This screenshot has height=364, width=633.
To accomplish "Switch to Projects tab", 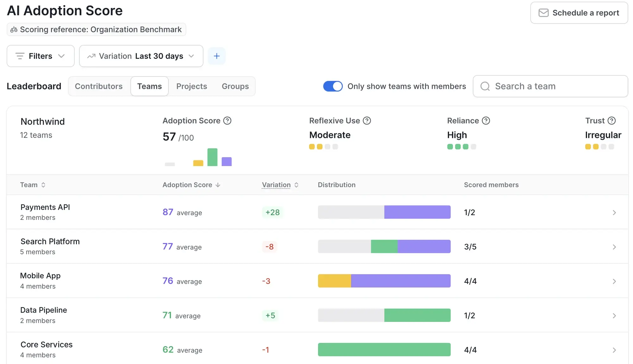I will pos(191,86).
